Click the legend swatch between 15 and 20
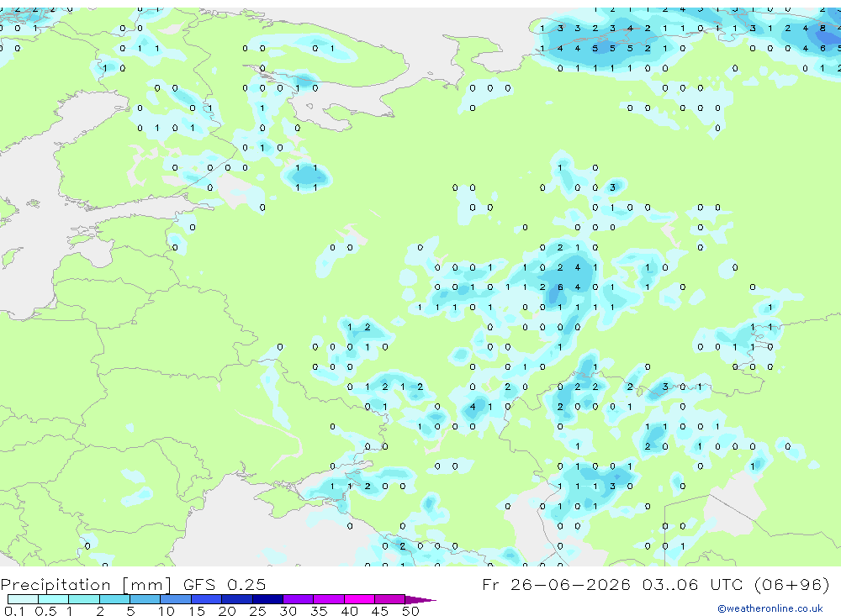The image size is (841, 616). tap(207, 599)
